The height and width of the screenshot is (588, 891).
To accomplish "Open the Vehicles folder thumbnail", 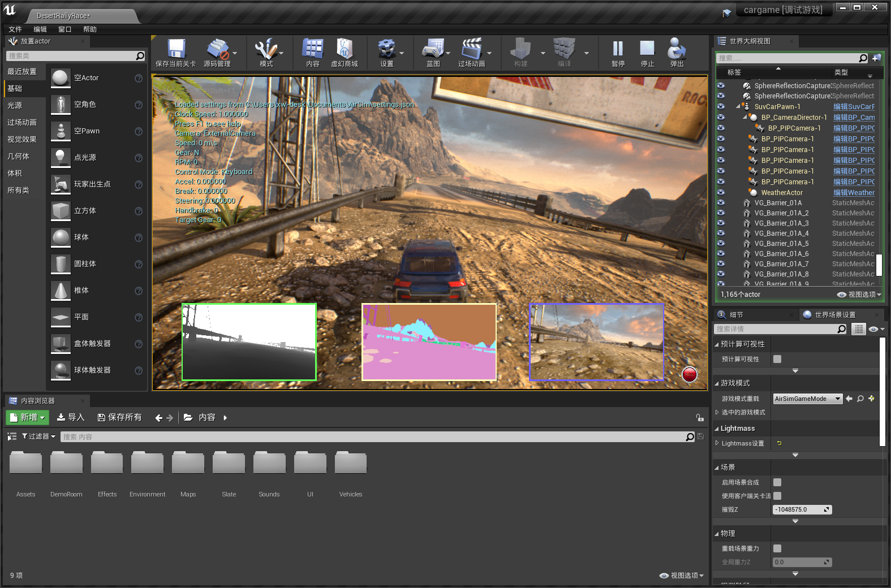I will coord(351,462).
